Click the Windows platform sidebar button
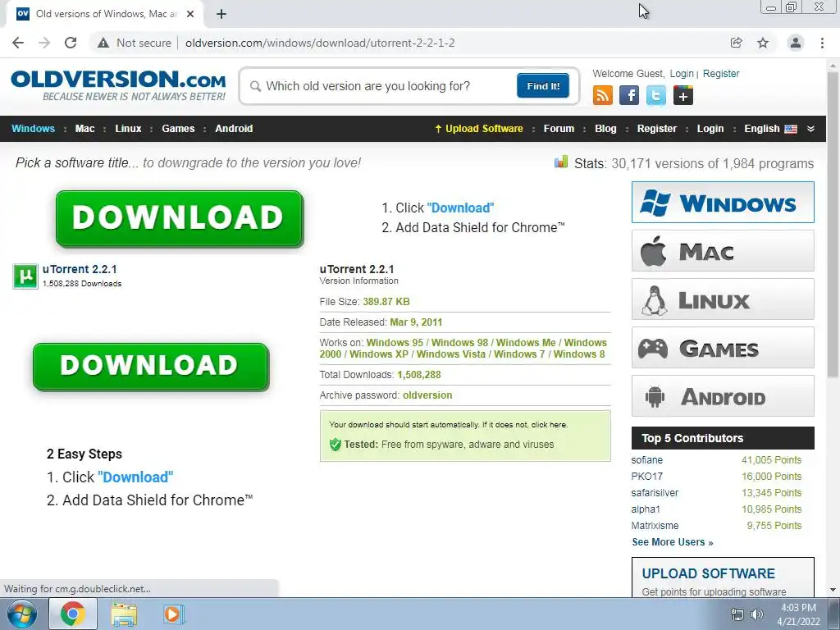 [x=723, y=203]
